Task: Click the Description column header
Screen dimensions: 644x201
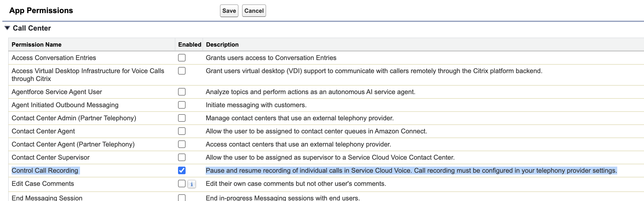Action: (x=222, y=45)
